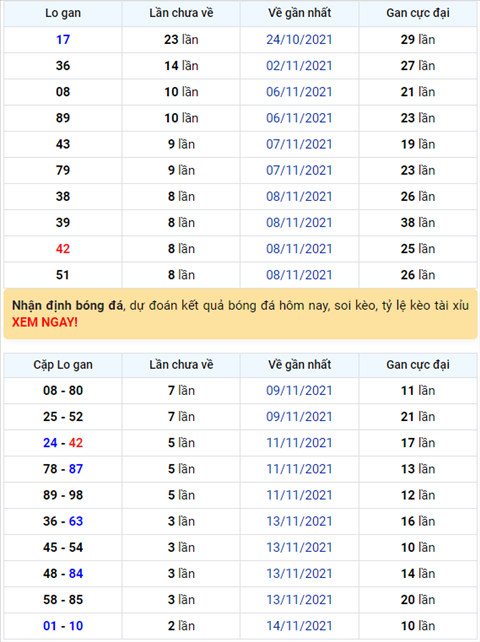Click first table 'Về gần nhất' header

pos(299,13)
